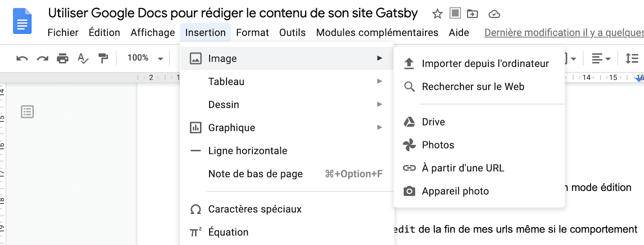This screenshot has height=245, width=644.
Task: Move the document to a folder
Action: tap(472, 14)
